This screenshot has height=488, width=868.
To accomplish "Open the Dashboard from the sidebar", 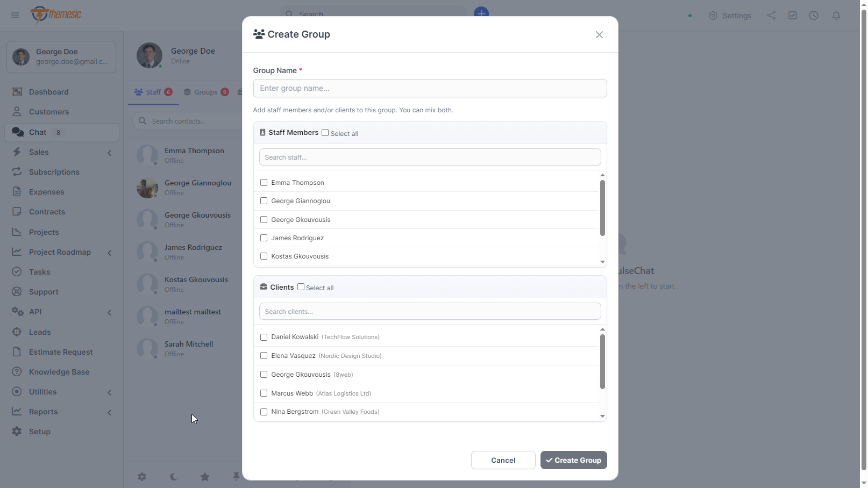I will click(x=48, y=91).
